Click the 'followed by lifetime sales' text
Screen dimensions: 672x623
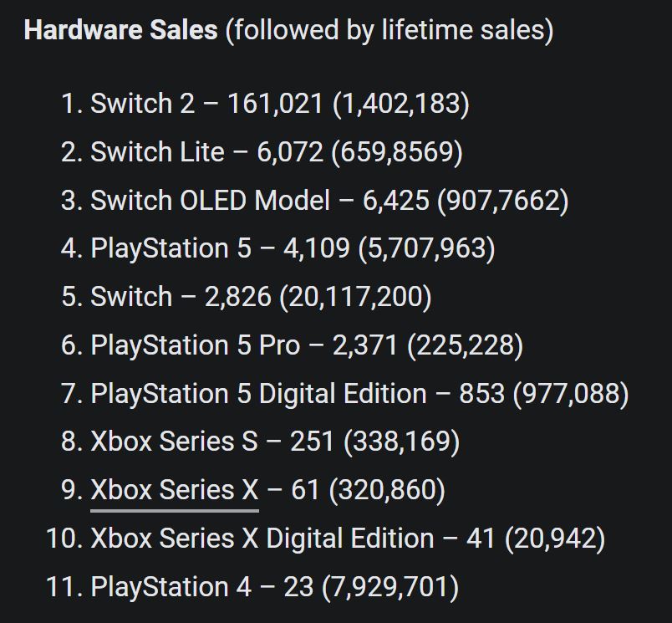(x=389, y=30)
